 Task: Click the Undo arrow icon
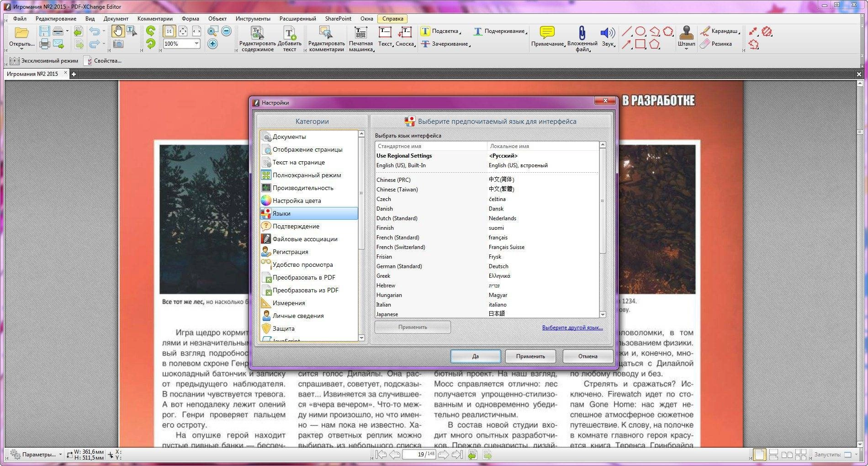[94, 31]
